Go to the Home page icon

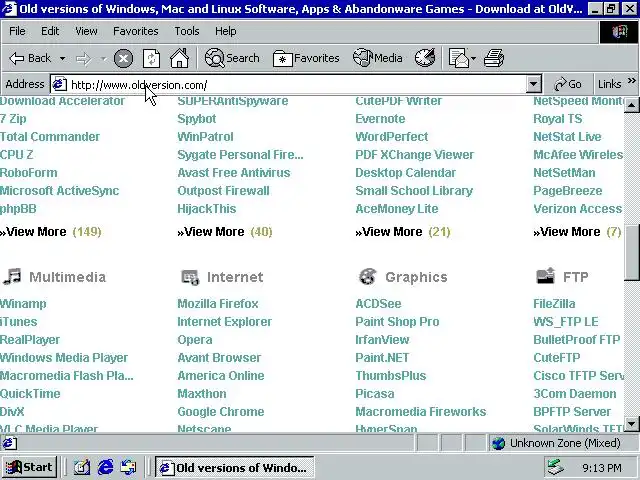tap(180, 58)
